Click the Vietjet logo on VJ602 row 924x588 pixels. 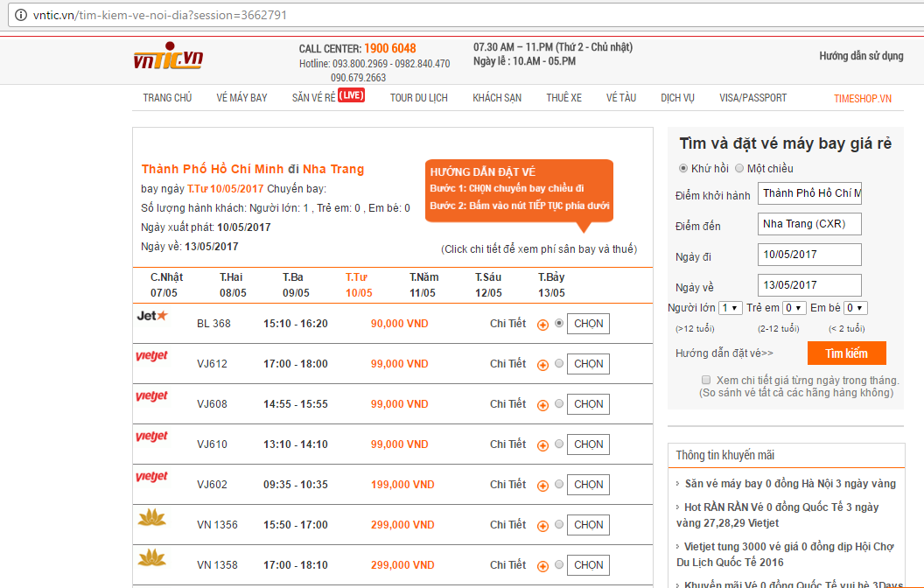coord(151,477)
